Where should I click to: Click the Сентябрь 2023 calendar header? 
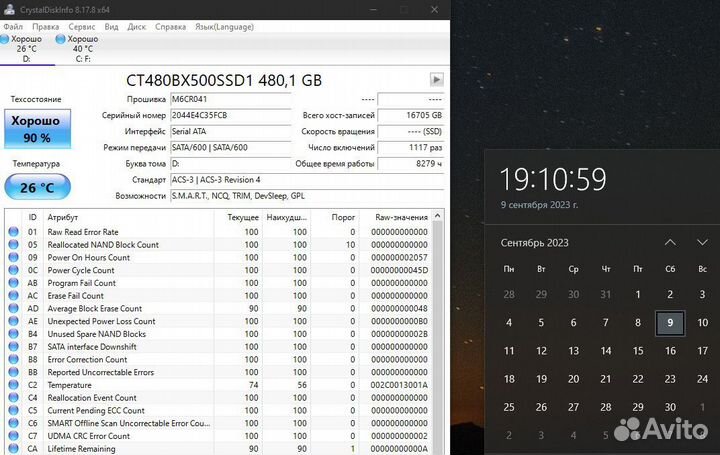click(x=534, y=243)
